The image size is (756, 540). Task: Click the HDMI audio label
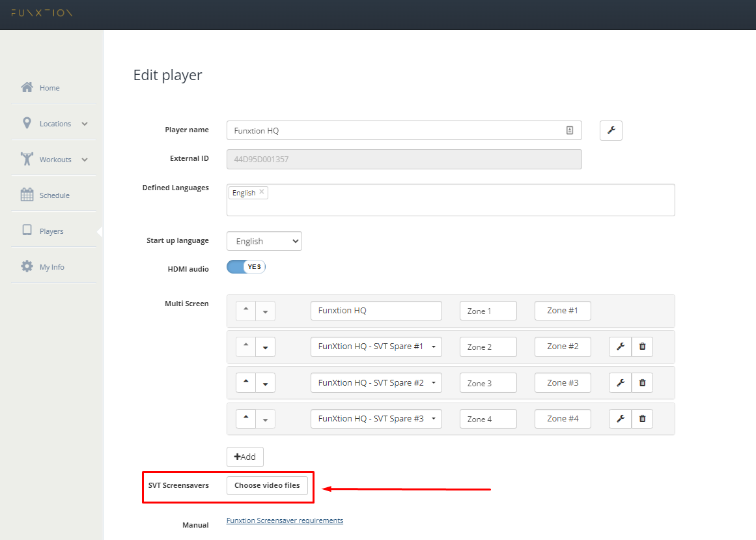coord(188,269)
